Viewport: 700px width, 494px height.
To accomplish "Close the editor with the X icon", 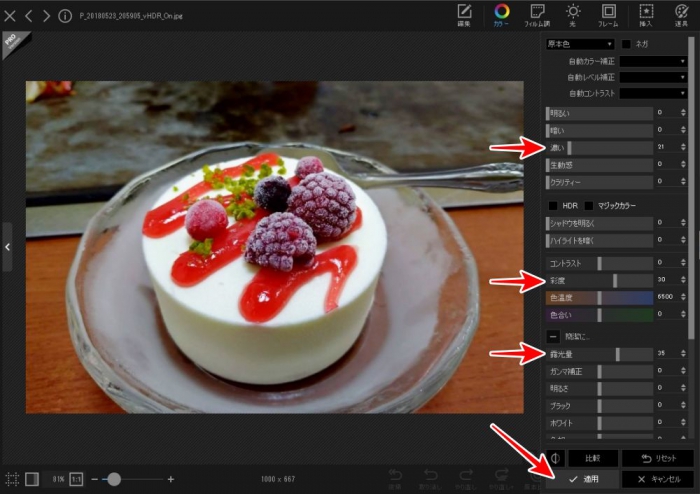I will coord(9,16).
